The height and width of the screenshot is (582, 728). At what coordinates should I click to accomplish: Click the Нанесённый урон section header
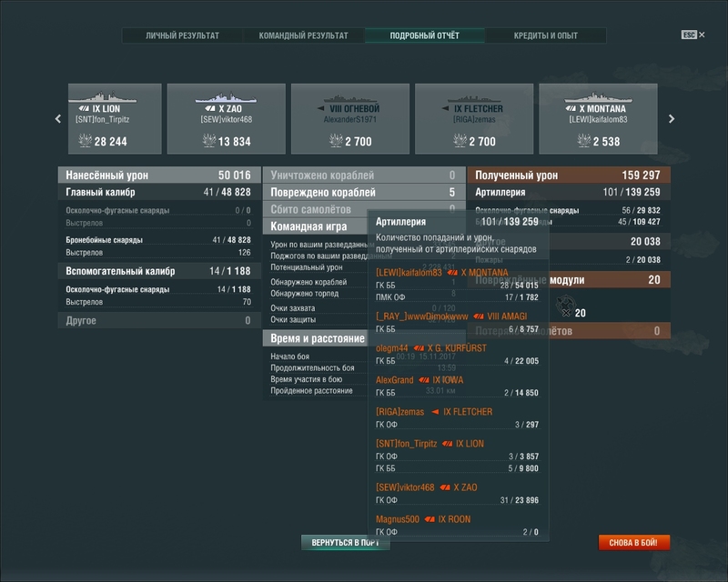pos(159,175)
